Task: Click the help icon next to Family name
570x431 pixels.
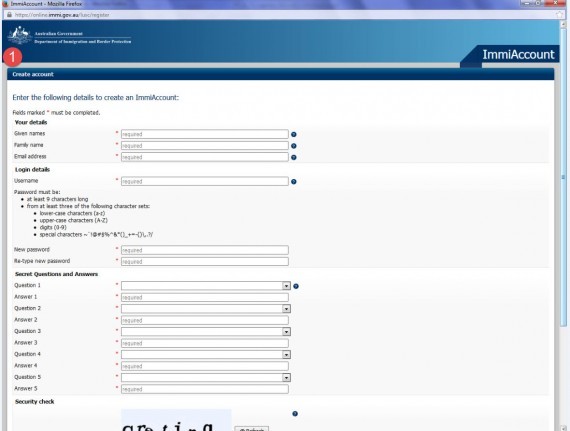Action: [x=294, y=146]
